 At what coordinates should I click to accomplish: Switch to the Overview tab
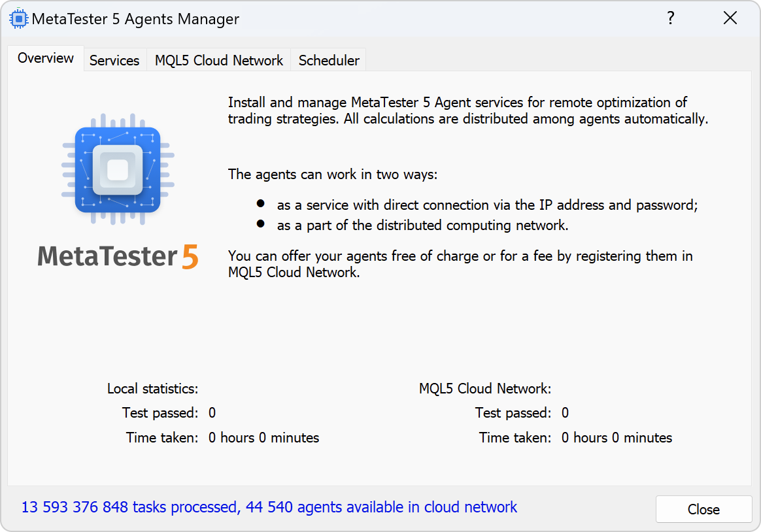pos(46,58)
